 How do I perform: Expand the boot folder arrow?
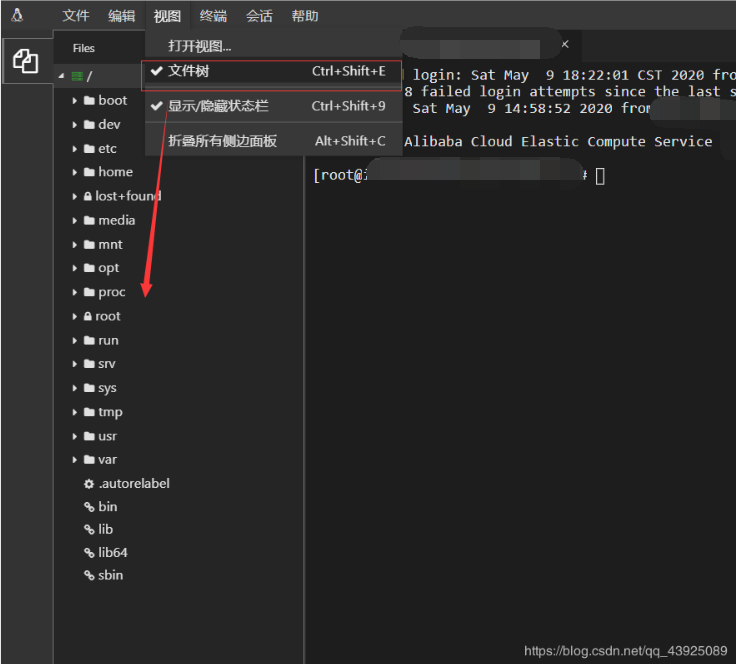(x=75, y=100)
